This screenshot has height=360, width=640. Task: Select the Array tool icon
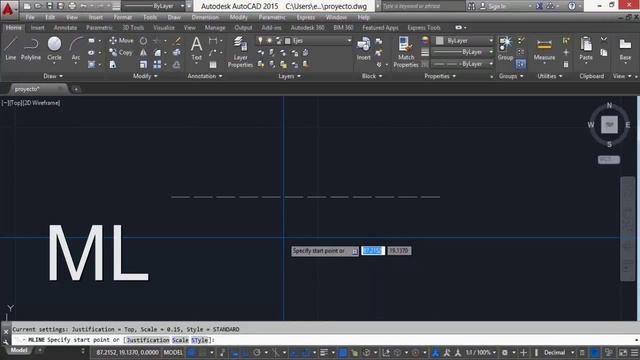157,64
